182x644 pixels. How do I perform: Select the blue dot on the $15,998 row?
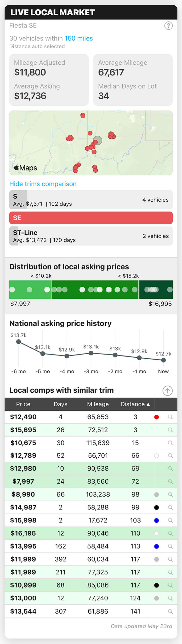pos(157,520)
